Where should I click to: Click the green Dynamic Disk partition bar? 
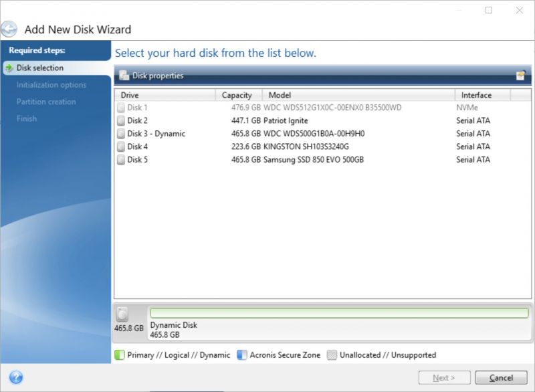[339, 313]
